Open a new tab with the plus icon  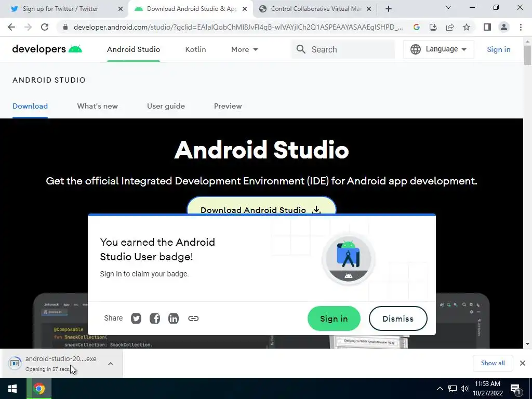pyautogui.click(x=389, y=9)
